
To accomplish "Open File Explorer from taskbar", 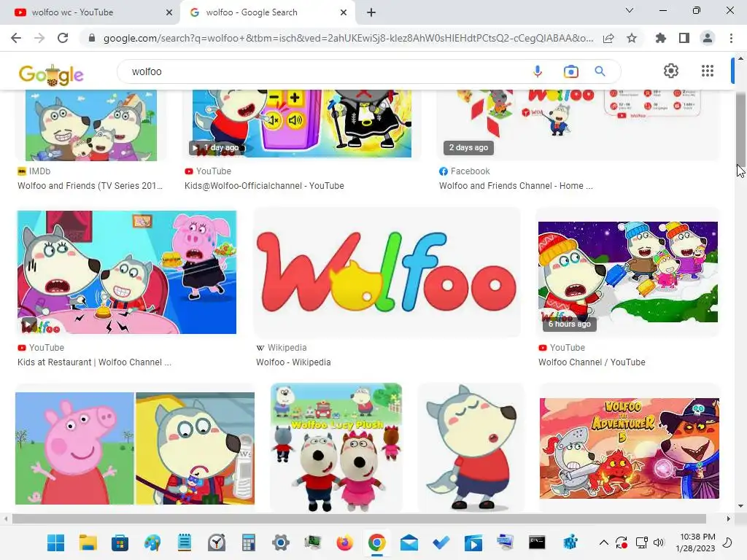I will click(88, 542).
